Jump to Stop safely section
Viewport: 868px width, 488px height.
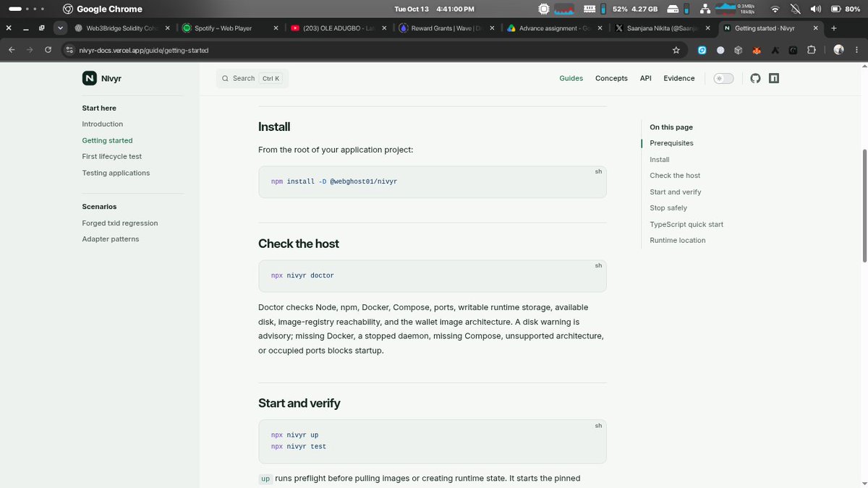click(668, 207)
